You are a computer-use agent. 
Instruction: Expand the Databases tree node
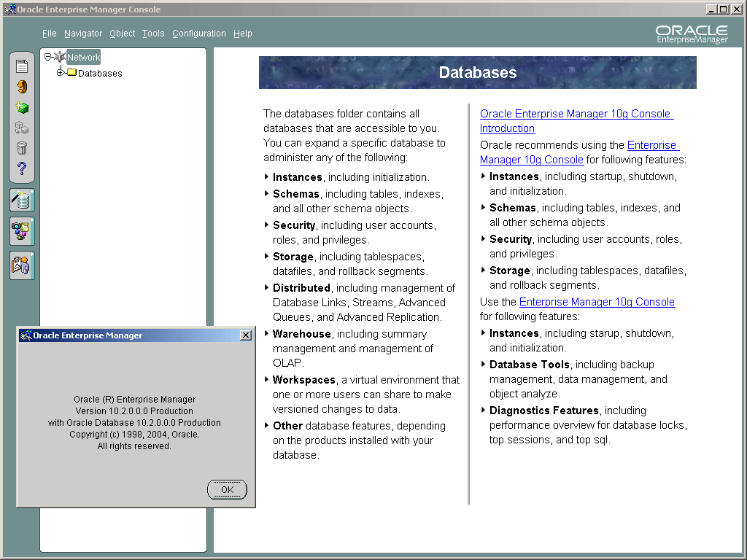(x=60, y=72)
